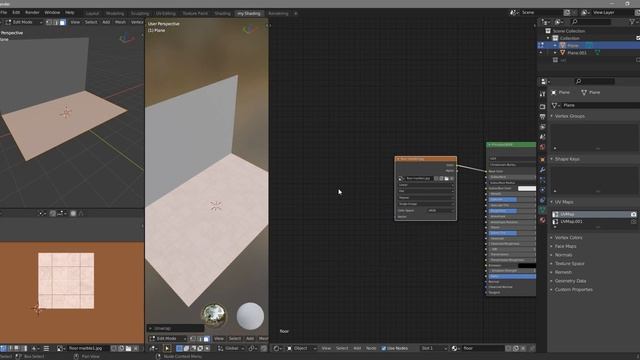Open the Modifiers wrench tab icon
The height and width of the screenshot is (360, 640).
click(x=542, y=170)
